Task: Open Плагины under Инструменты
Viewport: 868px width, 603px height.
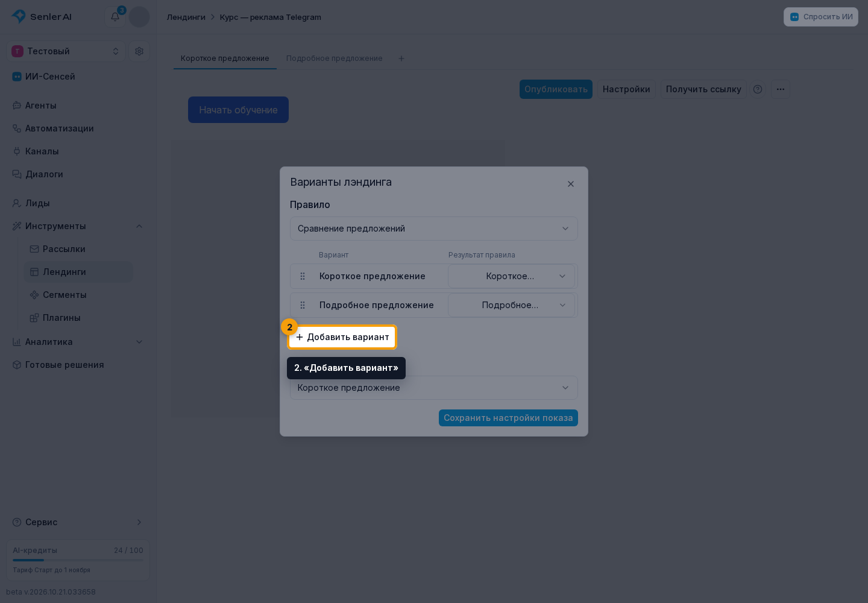Action: click(78, 318)
